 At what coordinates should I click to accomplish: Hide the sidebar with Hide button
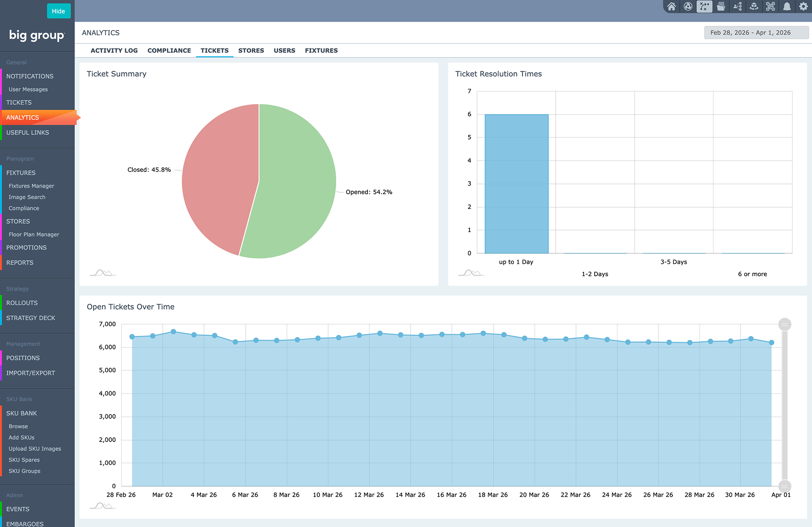[58, 11]
